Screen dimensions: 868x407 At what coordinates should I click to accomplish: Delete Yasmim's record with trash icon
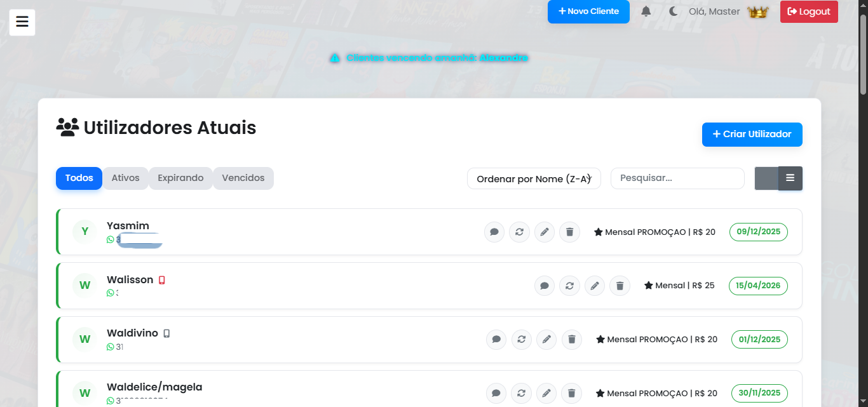[x=569, y=232]
